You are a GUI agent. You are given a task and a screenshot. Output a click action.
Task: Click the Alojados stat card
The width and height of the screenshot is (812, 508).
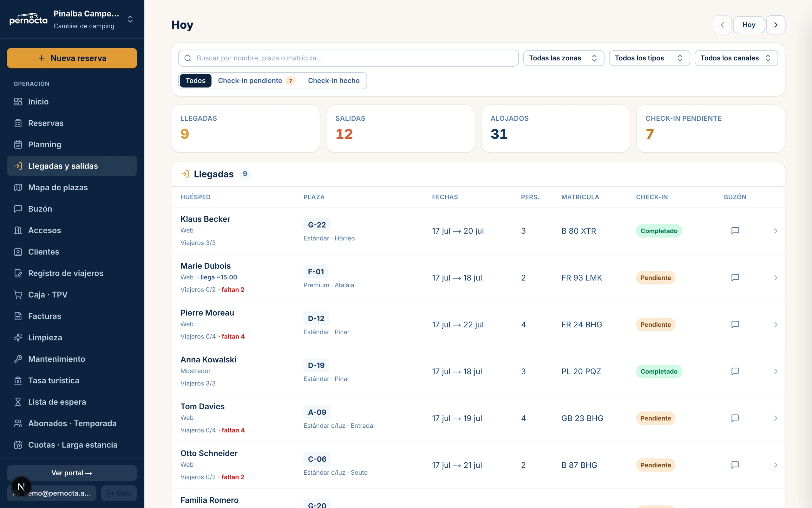[x=556, y=129]
